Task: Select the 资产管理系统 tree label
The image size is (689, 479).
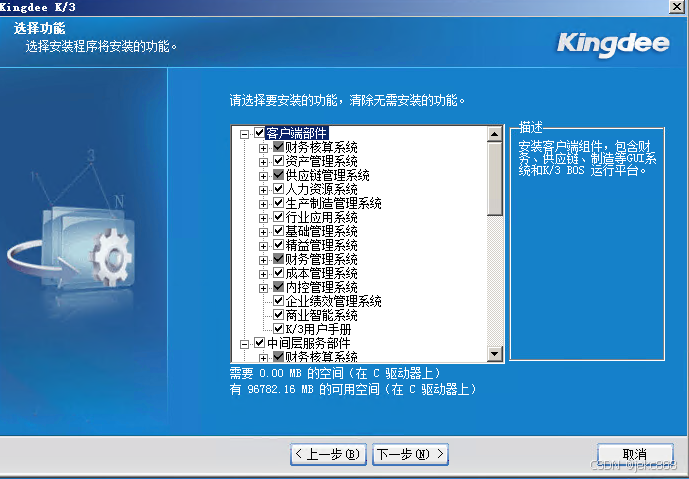Action: click(321, 161)
